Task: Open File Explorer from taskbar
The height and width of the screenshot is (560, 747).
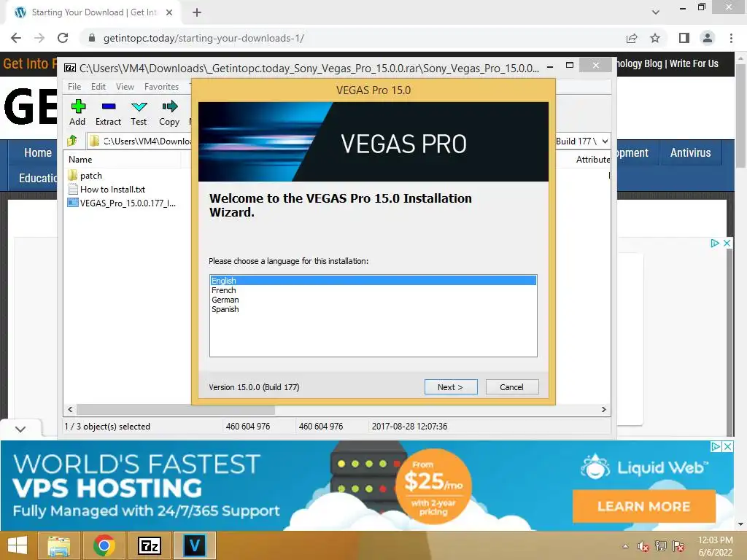Action: tap(58, 545)
